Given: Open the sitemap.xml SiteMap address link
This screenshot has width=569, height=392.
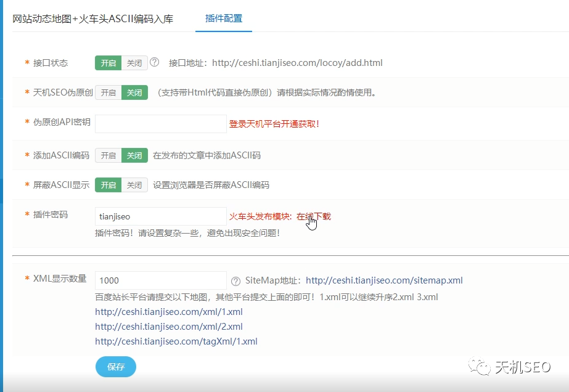Looking at the screenshot, I should point(384,280).
